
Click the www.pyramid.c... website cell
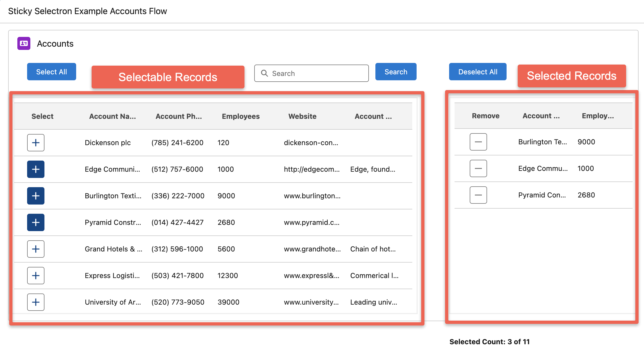312,222
